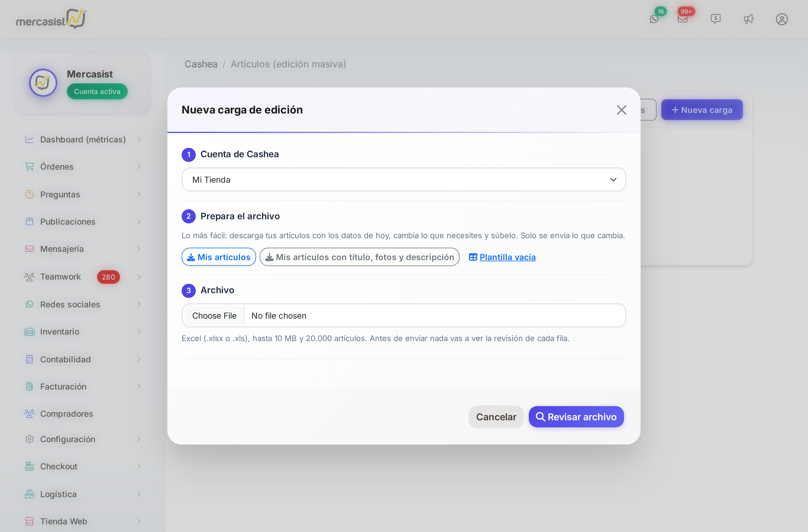The width and height of the screenshot is (808, 532).
Task: Expand the Logística chevron
Action: (x=138, y=494)
